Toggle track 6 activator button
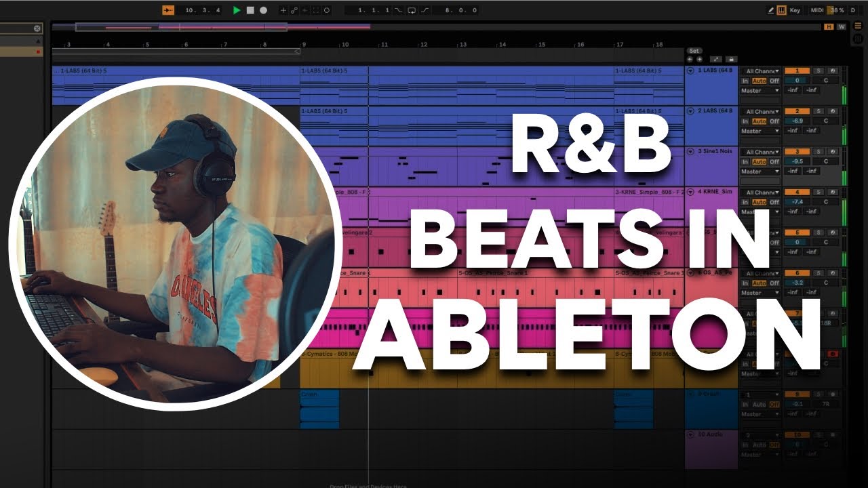The image size is (868, 488). pos(797,273)
